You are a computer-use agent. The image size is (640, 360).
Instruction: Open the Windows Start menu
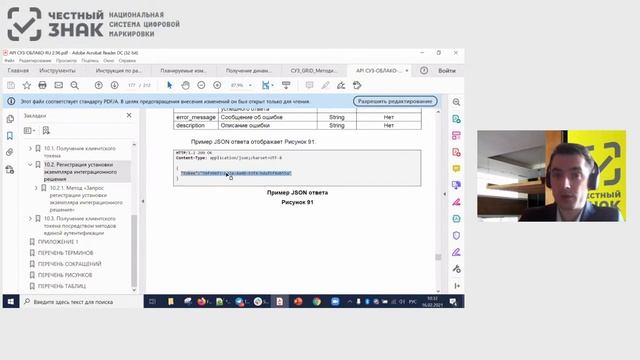(x=11, y=302)
